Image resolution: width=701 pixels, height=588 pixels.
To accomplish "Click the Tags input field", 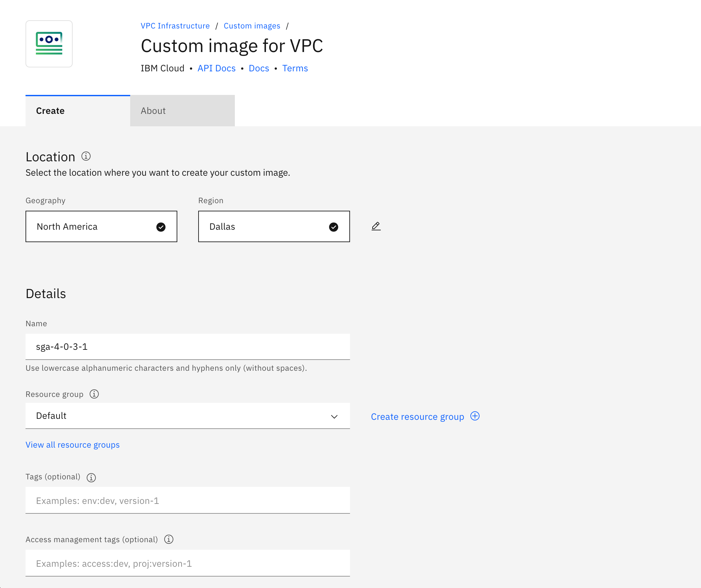I will point(187,500).
